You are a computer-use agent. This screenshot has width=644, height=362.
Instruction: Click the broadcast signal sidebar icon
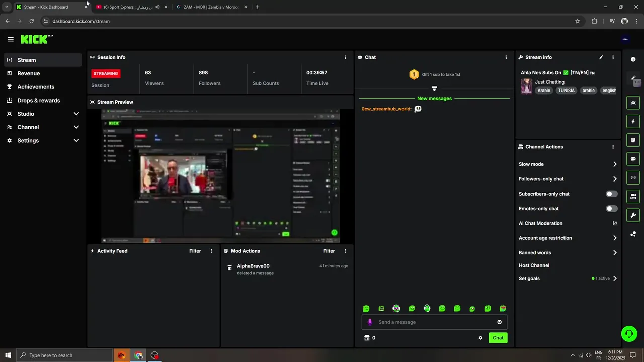click(633, 177)
